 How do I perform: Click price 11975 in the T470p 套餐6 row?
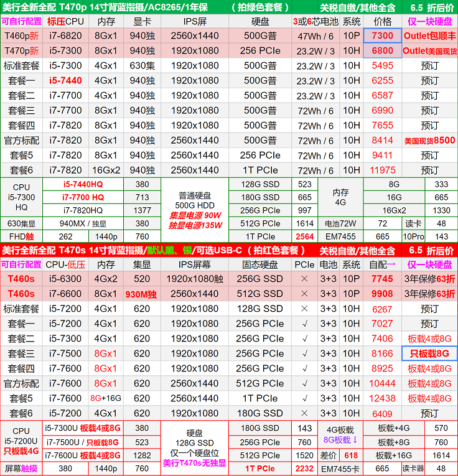click(383, 170)
